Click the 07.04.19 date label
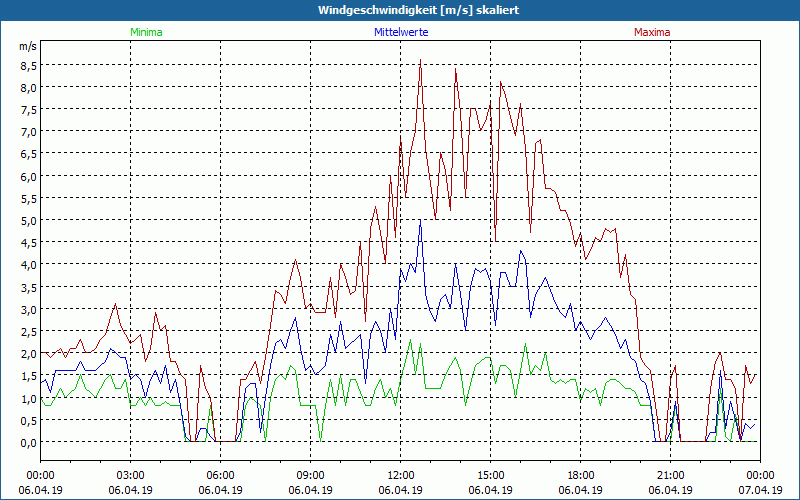 (x=760, y=490)
